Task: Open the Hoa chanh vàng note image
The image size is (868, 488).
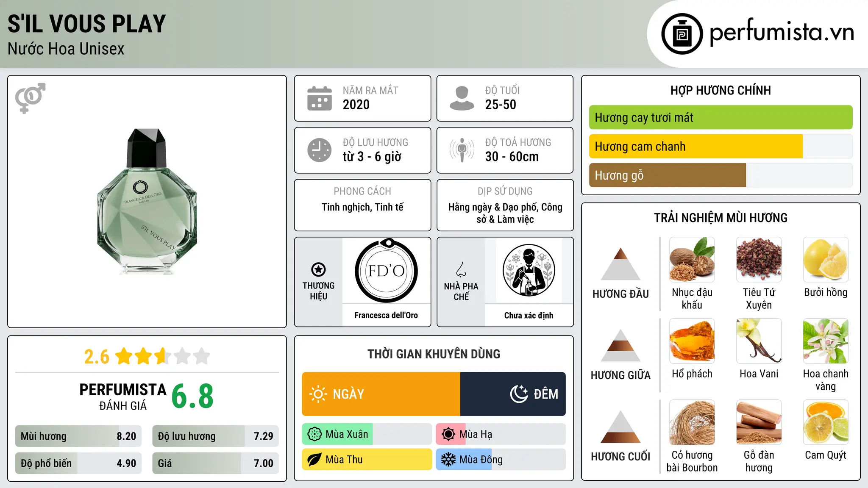Action: pyautogui.click(x=826, y=341)
